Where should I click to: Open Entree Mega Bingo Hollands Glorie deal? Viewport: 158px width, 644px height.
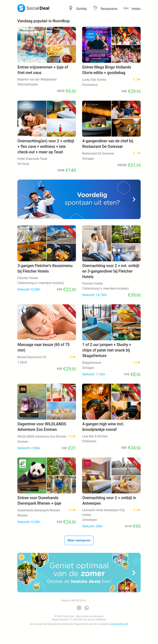click(107, 70)
